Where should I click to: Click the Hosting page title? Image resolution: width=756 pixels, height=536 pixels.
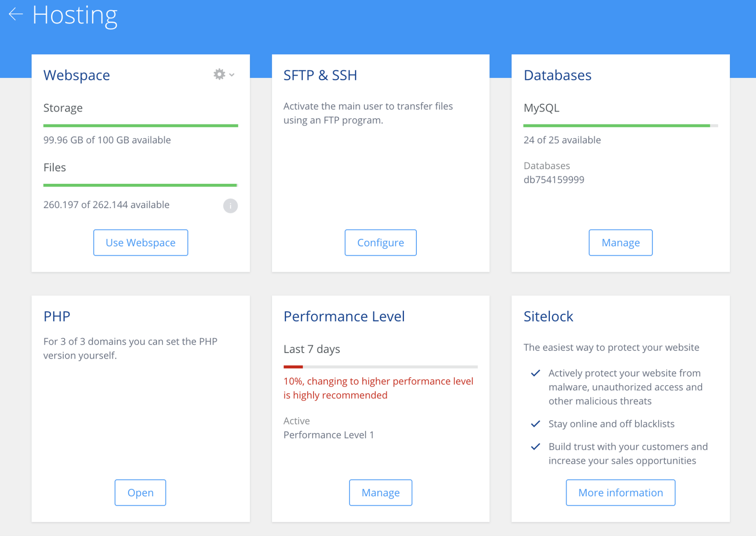(x=75, y=15)
